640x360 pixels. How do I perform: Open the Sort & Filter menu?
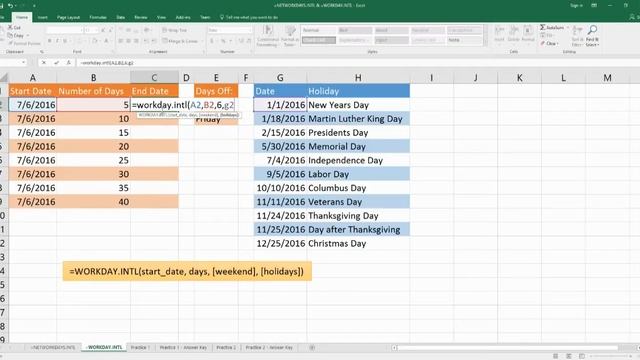coord(577,36)
